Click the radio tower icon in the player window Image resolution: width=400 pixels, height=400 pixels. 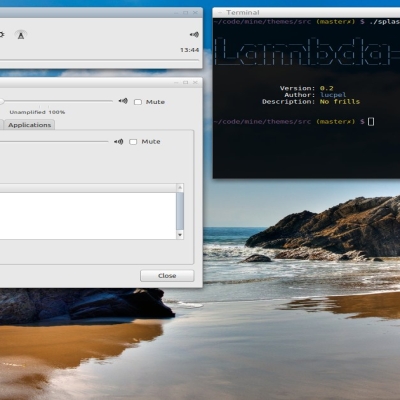[x=21, y=35]
